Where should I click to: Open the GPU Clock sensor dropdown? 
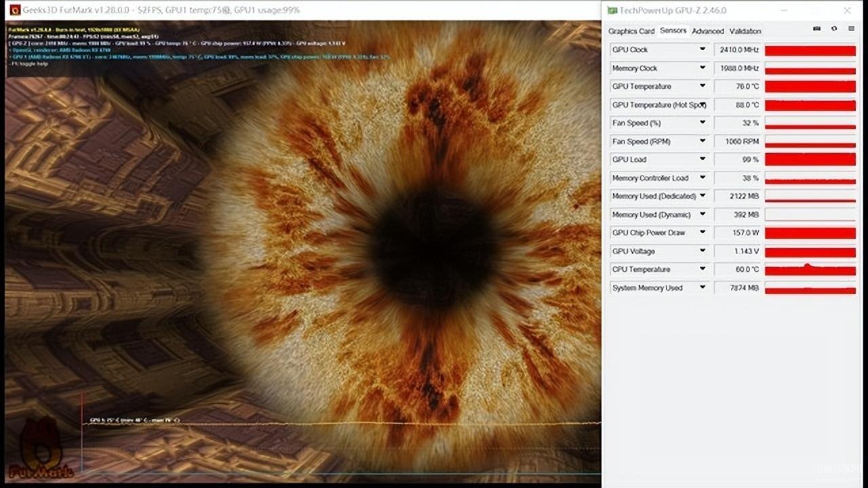pyautogui.click(x=703, y=49)
